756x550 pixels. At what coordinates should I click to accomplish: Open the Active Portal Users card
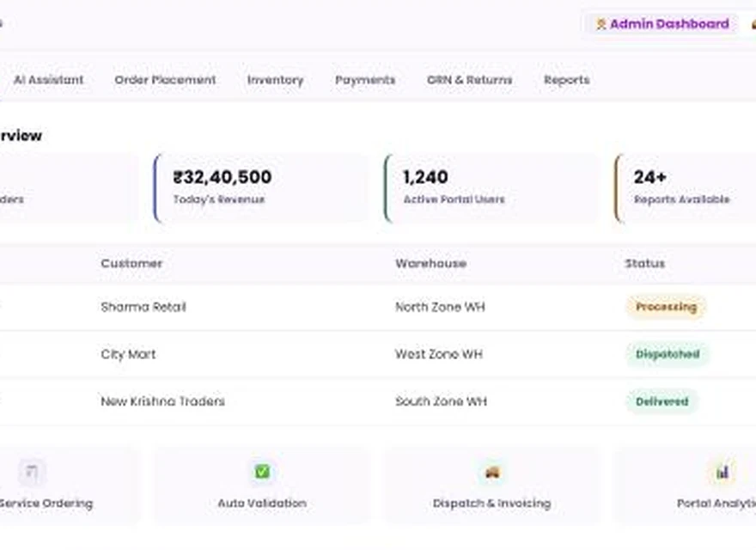491,188
